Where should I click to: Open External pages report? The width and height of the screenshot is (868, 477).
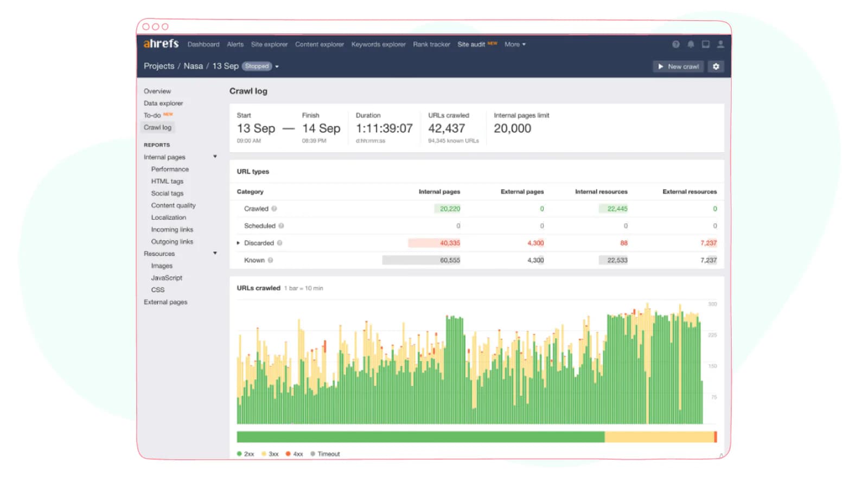[x=165, y=302]
